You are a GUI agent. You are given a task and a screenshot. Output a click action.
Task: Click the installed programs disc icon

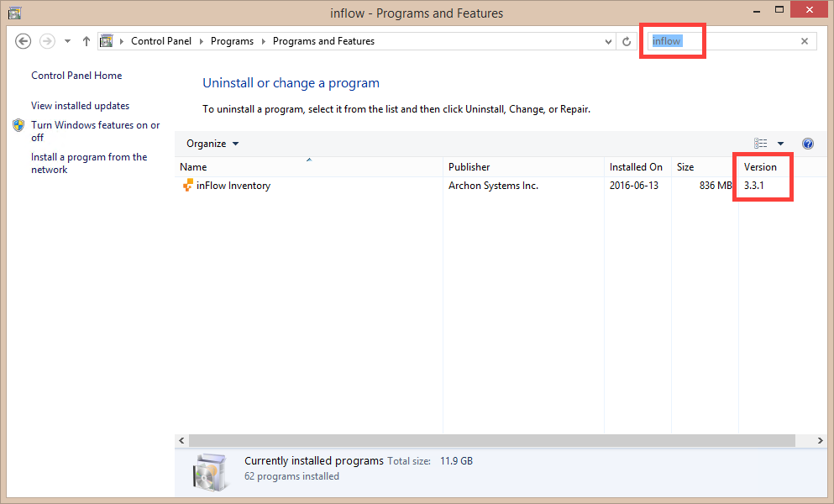(211, 473)
